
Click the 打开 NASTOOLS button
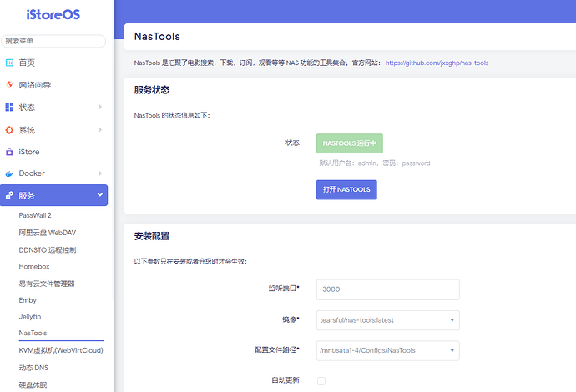346,189
